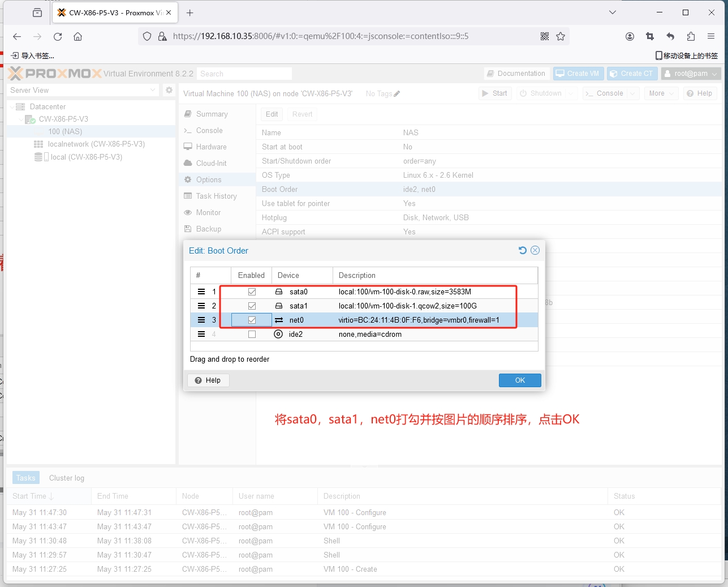Open the VM Help button
728x587 pixels.
click(700, 93)
